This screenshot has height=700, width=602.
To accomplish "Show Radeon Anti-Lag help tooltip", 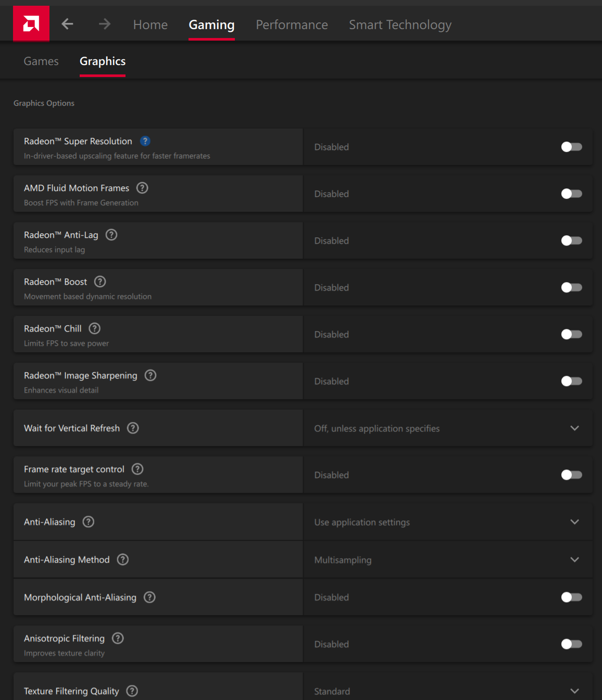I will point(111,235).
